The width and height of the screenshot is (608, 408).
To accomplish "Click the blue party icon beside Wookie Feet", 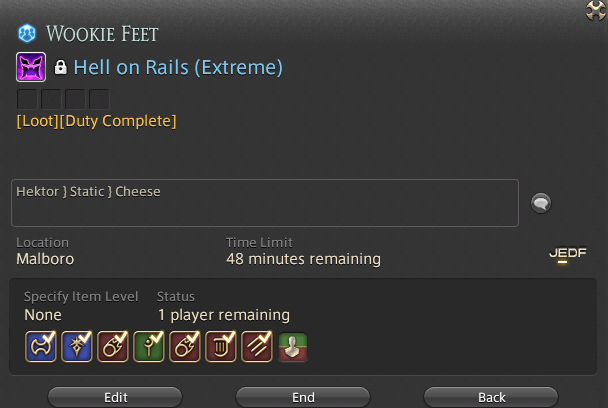I will click(27, 33).
